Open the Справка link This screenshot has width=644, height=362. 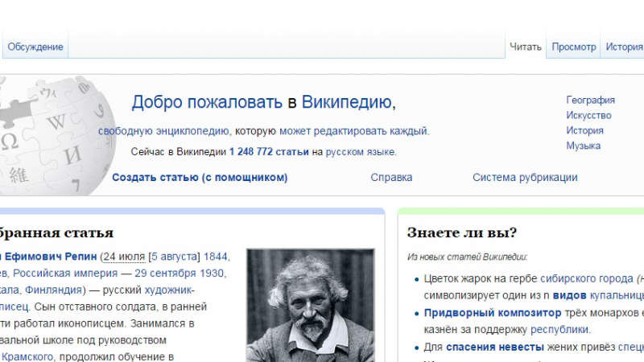click(391, 177)
